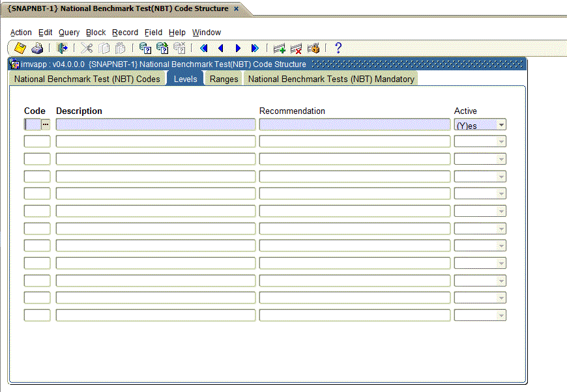Screen dimensions: 567x392
Task: Enter a new query
Action: pyautogui.click(x=144, y=48)
